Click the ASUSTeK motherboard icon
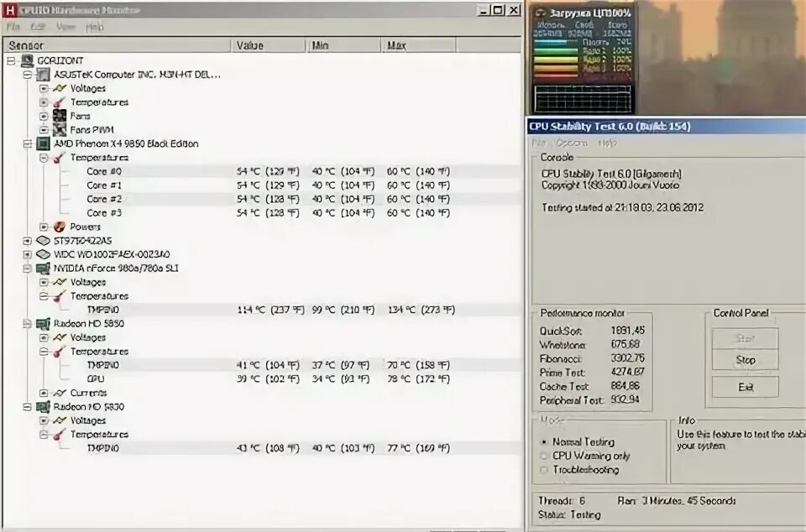The height and width of the screenshot is (532, 806). [x=44, y=75]
